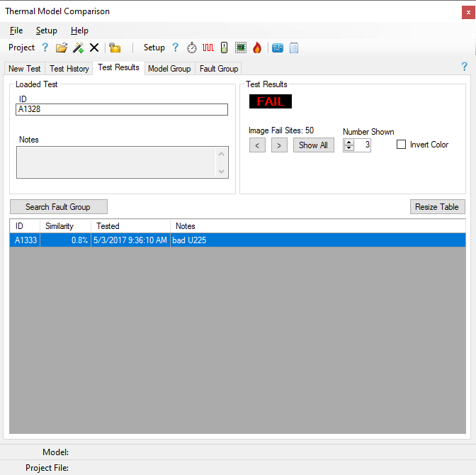The width and height of the screenshot is (476, 475).
Task: Click the padlock project lock icon
Action: pyautogui.click(x=115, y=47)
